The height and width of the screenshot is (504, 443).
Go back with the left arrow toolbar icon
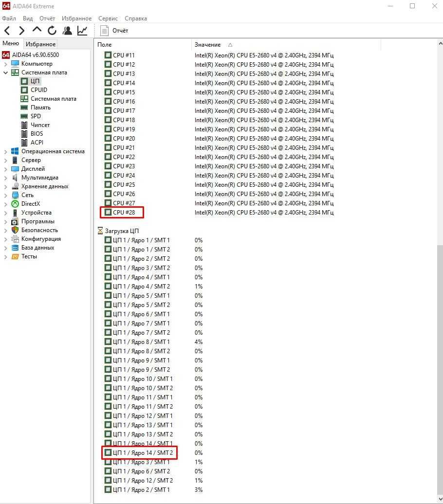(7, 31)
